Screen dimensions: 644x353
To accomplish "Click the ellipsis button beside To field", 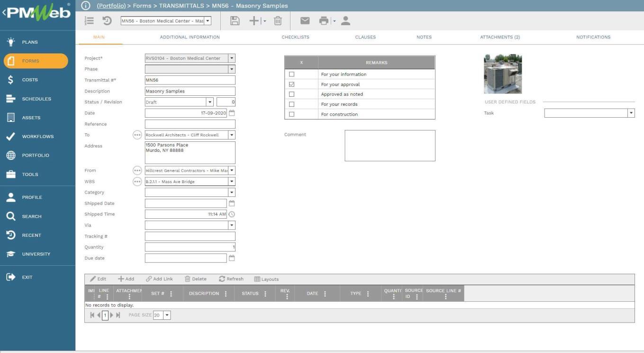I will (137, 135).
